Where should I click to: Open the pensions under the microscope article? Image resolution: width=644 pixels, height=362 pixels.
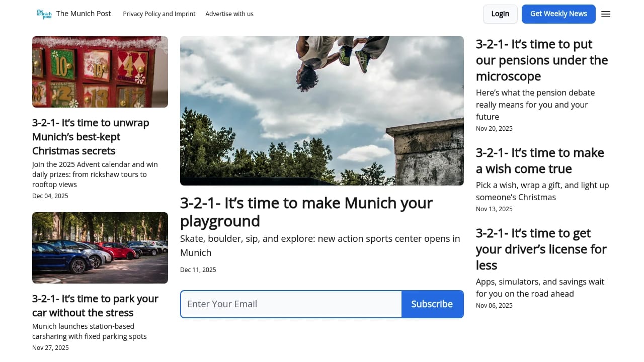pyautogui.click(x=542, y=60)
